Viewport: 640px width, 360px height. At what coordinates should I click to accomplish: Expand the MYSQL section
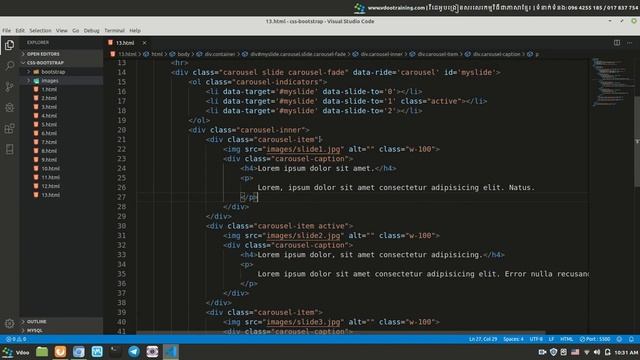coord(61,330)
